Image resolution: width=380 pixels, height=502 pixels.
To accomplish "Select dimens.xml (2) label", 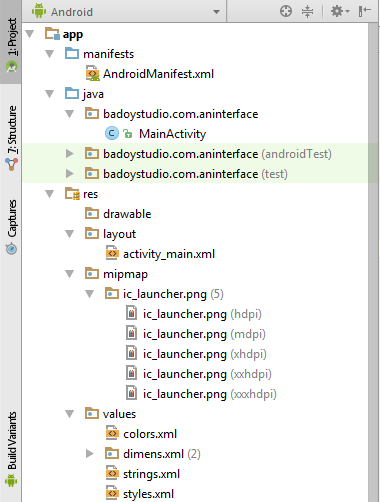I will (162, 454).
